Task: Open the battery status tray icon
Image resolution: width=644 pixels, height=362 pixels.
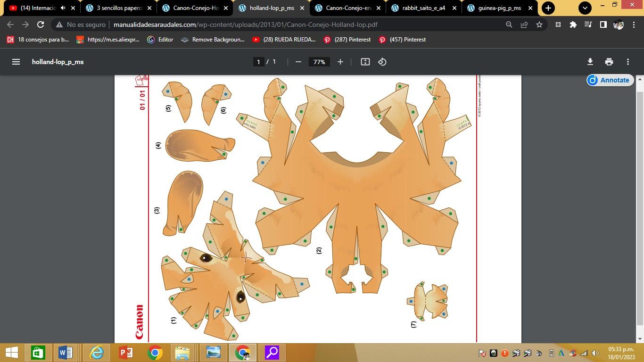Action: coord(551,353)
